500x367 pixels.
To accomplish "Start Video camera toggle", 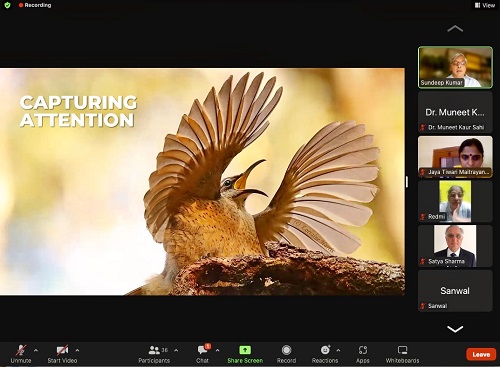I will 62,354.
